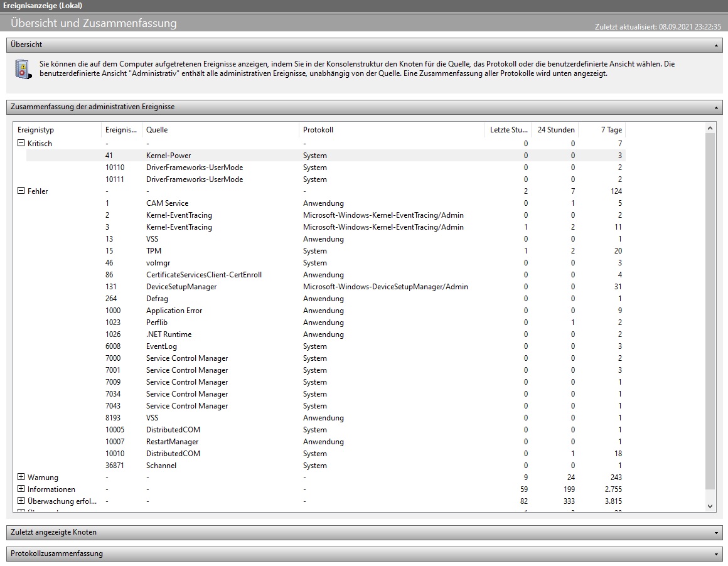
Task: Click the vertical scrollbar thumb of event list
Action: (710, 311)
